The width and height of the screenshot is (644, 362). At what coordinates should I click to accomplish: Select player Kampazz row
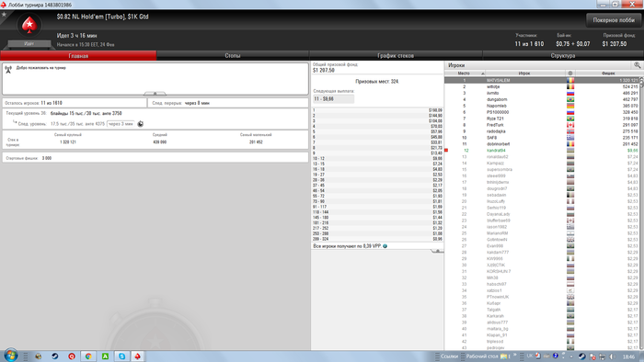(x=542, y=164)
